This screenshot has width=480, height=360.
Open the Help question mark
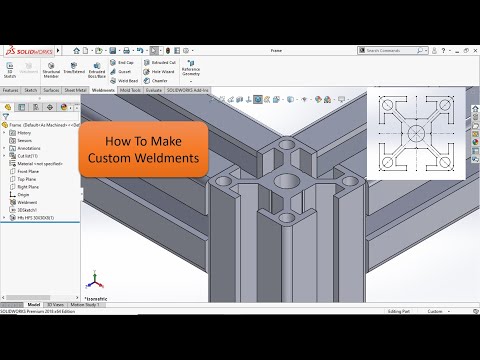click(443, 51)
